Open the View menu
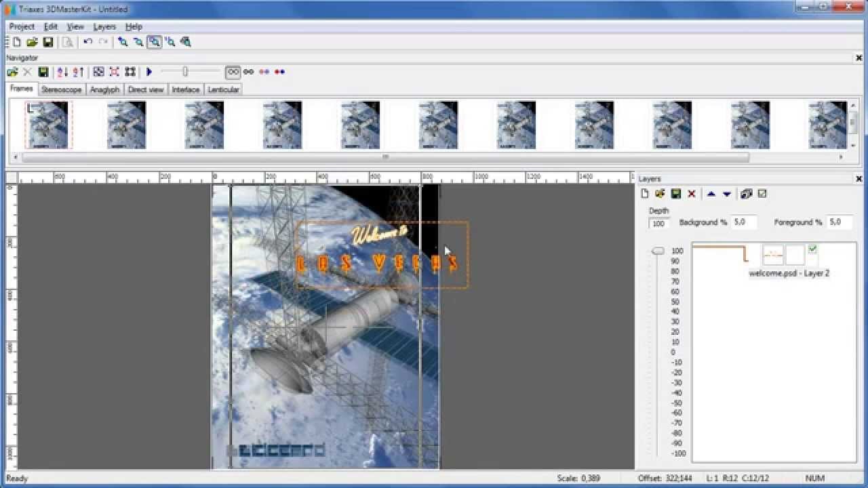 75,26
